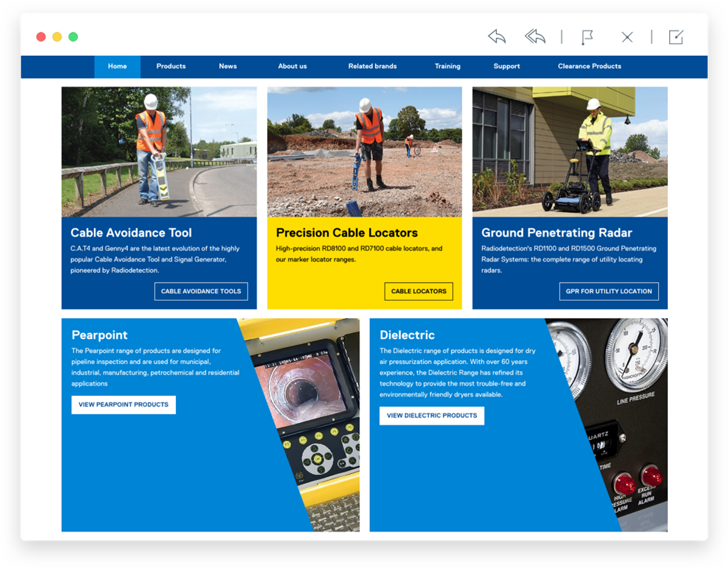Click the CABLE AVOIDANCE TOOLS button
Image resolution: width=728 pixels, height=568 pixels.
tap(201, 291)
